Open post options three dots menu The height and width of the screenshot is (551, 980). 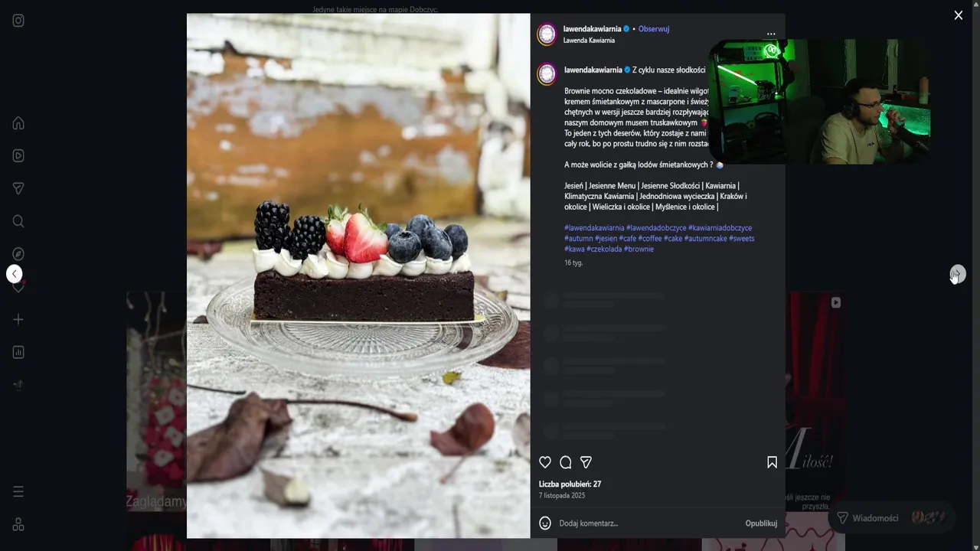click(x=771, y=34)
